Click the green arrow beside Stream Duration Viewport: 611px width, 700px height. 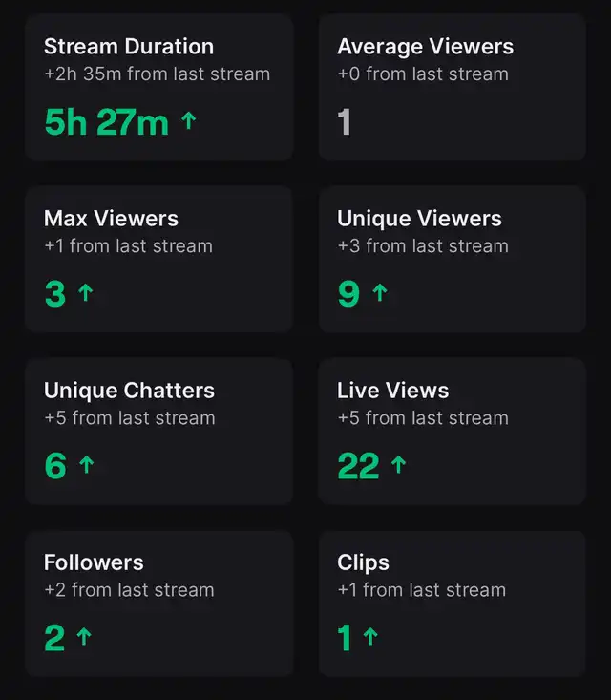pyautogui.click(x=188, y=121)
